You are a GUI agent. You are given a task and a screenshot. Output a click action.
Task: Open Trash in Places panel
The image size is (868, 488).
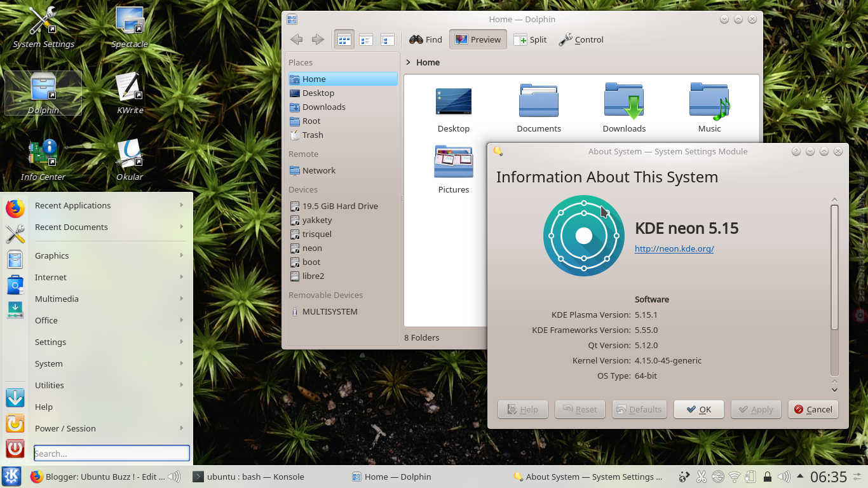[x=342, y=135]
